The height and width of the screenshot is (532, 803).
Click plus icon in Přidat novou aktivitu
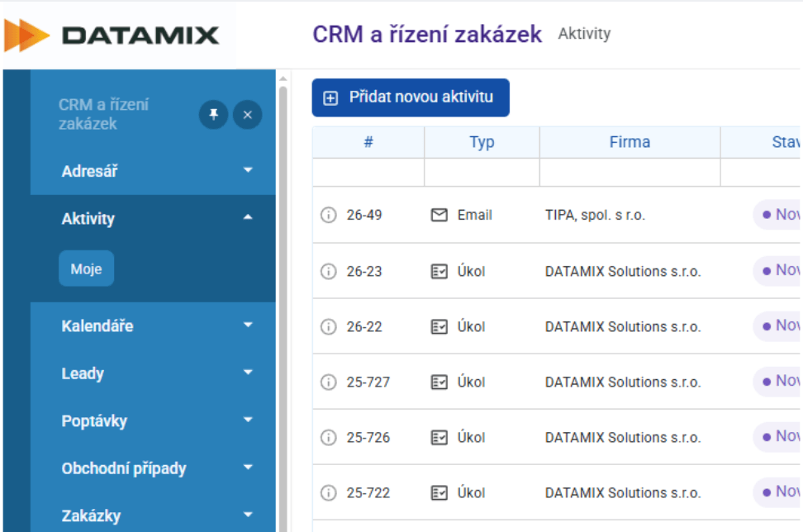330,97
